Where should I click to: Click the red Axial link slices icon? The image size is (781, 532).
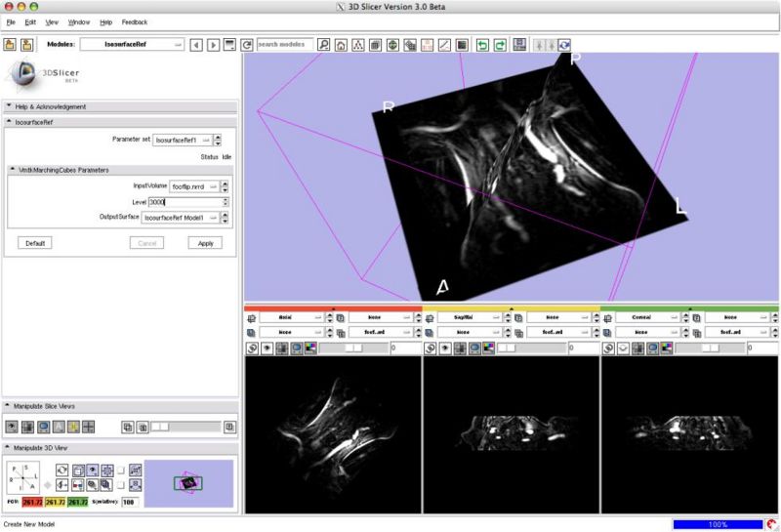[252, 348]
